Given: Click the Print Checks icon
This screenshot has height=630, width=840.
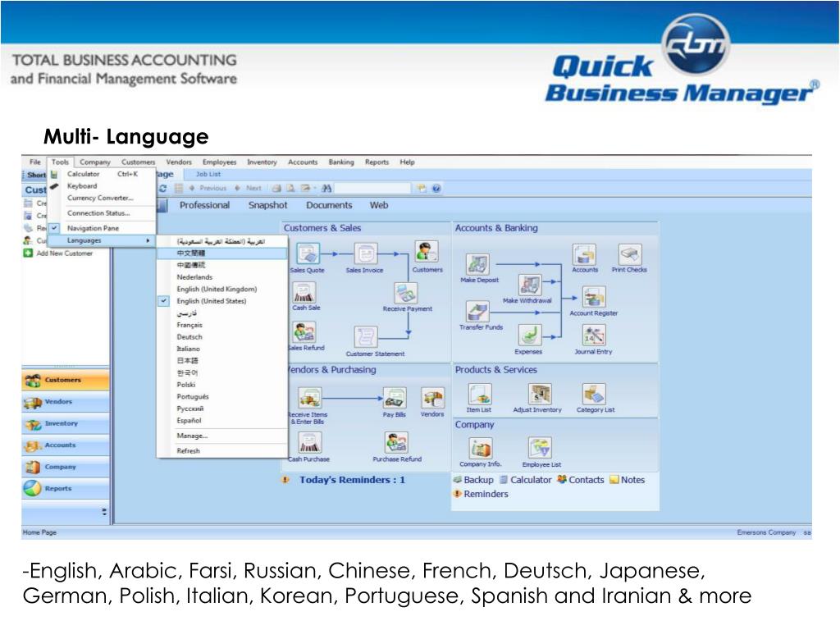Looking at the screenshot, I should [629, 254].
